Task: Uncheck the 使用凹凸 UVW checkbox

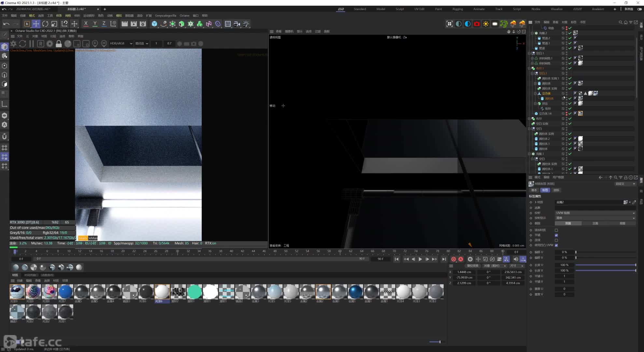Action: pyautogui.click(x=556, y=245)
